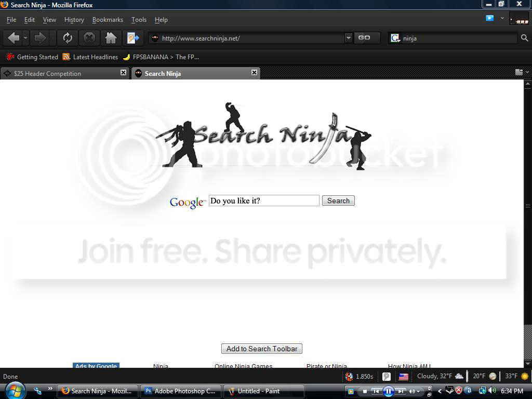Open the Online Ninja Games ad link
The height and width of the screenshot is (399, 532).
point(243,366)
